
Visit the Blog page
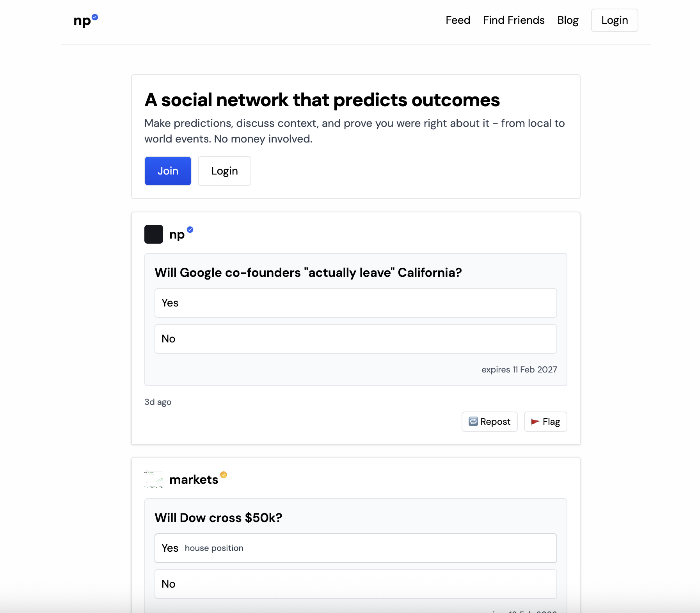click(x=568, y=20)
